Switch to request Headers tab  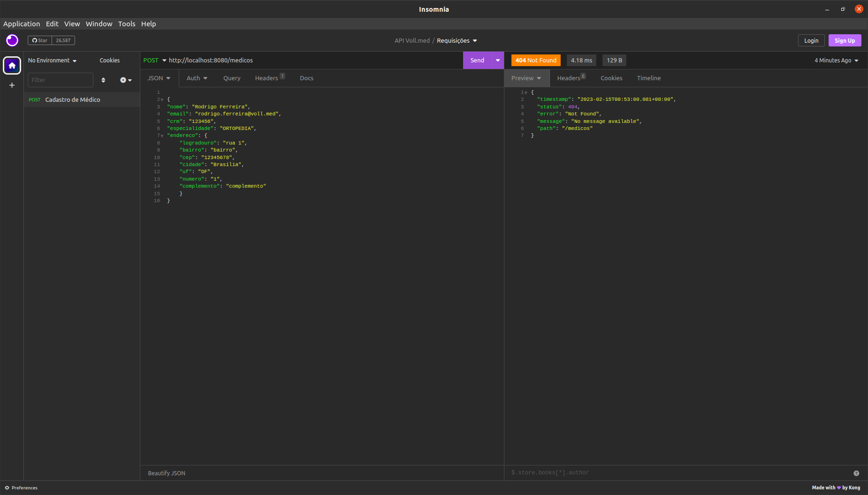(x=270, y=78)
